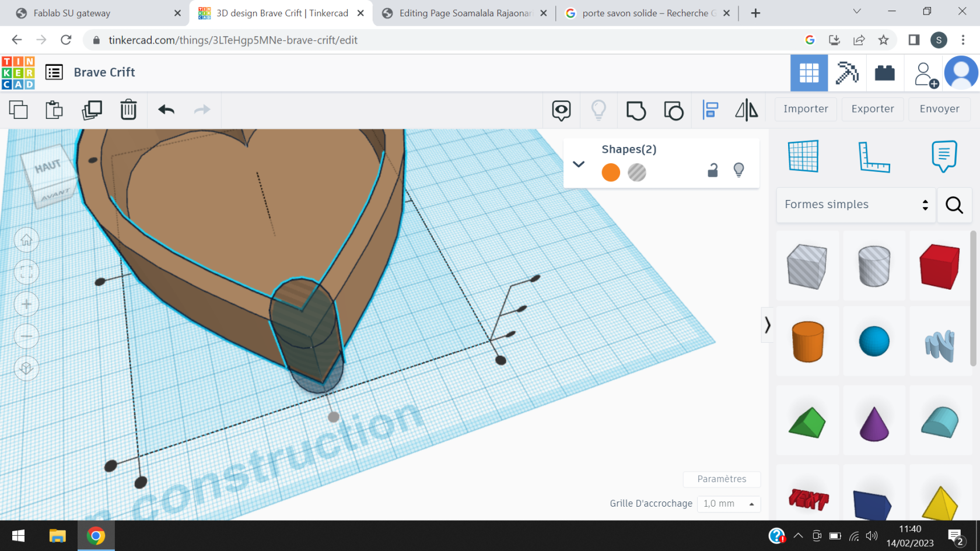This screenshot has height=551, width=980.
Task: Pick the teal round roof shape
Action: (x=940, y=422)
